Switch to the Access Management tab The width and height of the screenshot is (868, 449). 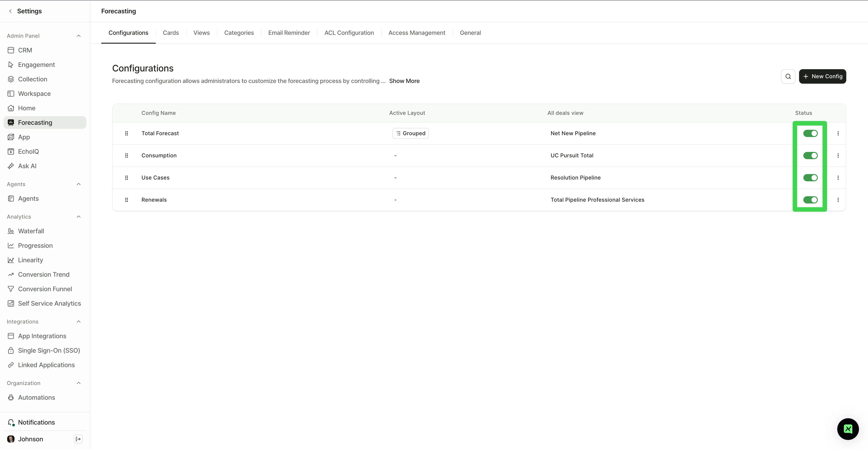417,33
